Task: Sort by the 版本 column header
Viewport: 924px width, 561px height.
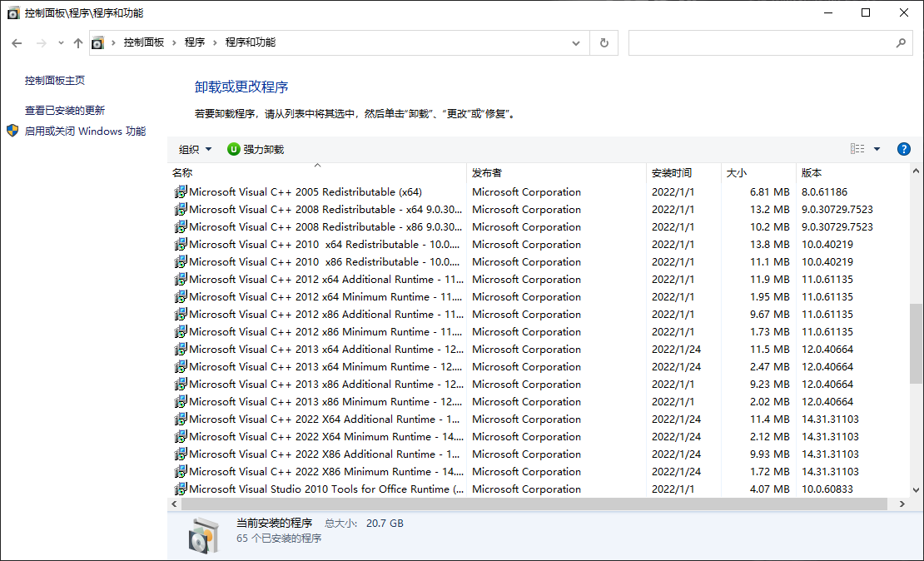Action: 852,172
